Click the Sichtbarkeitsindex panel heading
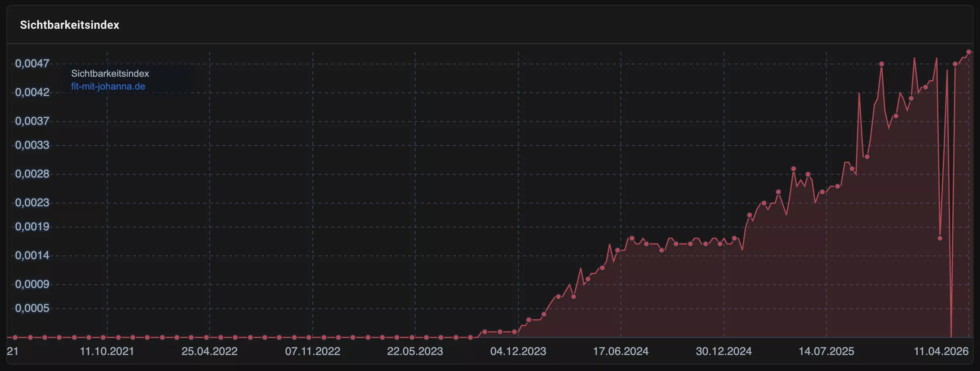This screenshot has height=371, width=980. [x=70, y=25]
